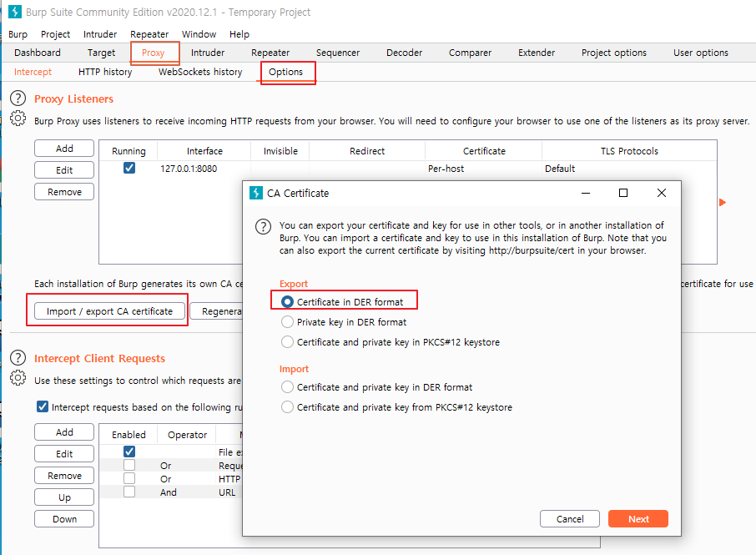Switch to the Repeater tool tab
Viewport: 756px width, 555px height.
tap(270, 53)
